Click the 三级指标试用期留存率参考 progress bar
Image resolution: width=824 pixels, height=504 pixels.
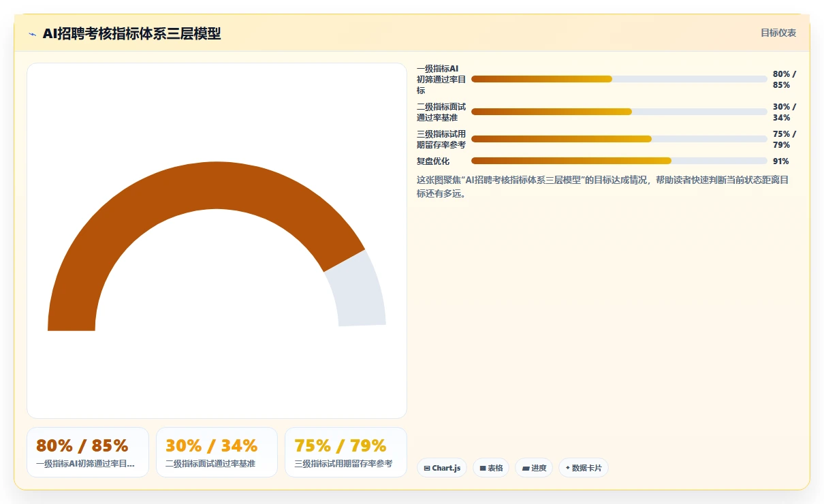pos(619,139)
